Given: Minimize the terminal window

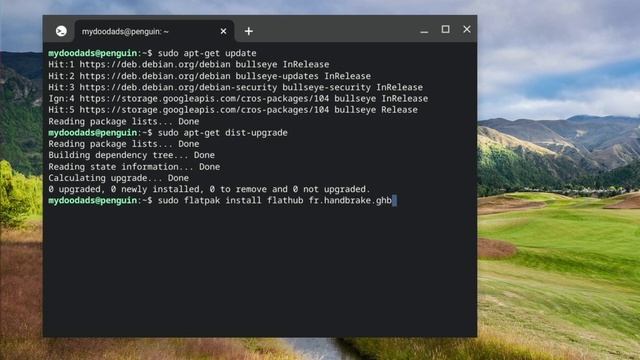Looking at the screenshot, I should pos(424,31).
